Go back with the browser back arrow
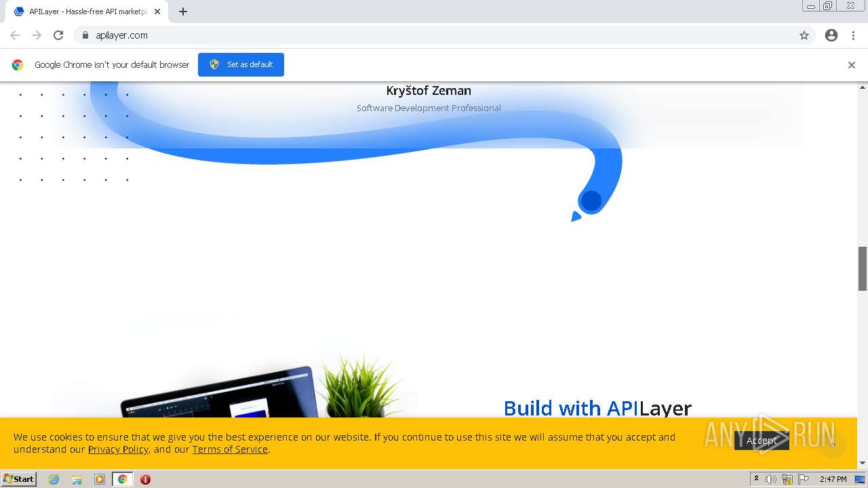This screenshot has height=488, width=868. click(x=15, y=35)
